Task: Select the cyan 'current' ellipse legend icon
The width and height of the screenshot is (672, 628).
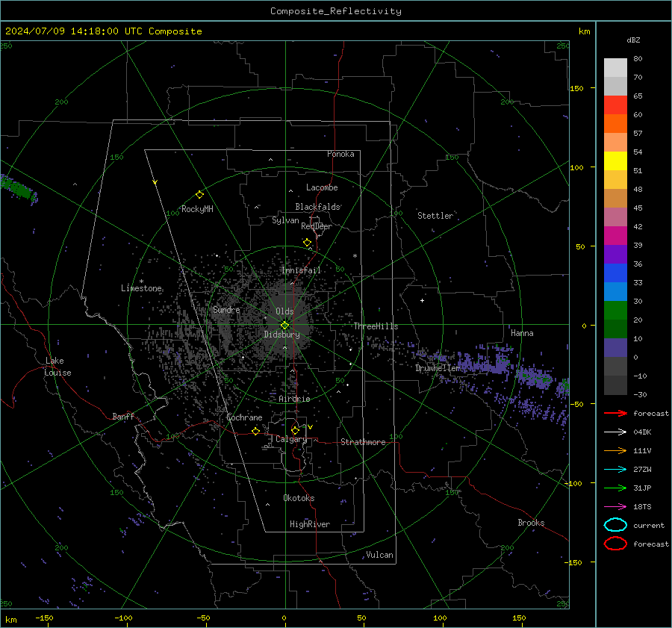Action: click(615, 525)
